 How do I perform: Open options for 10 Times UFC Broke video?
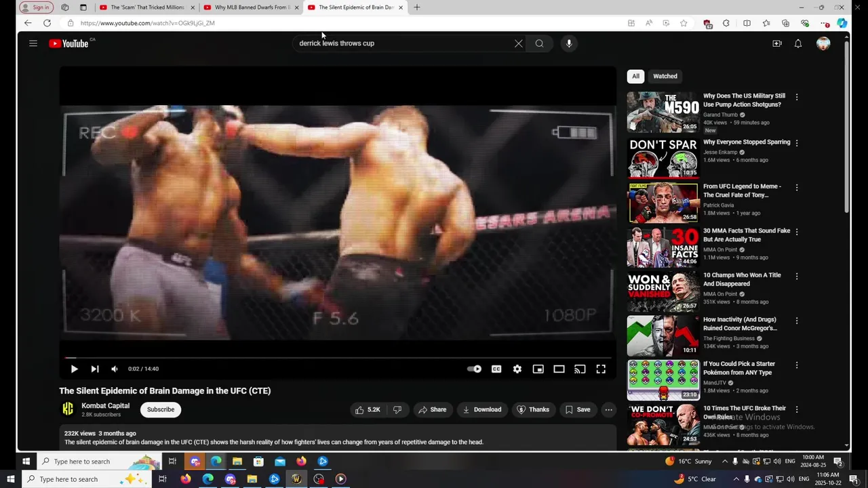click(x=797, y=409)
